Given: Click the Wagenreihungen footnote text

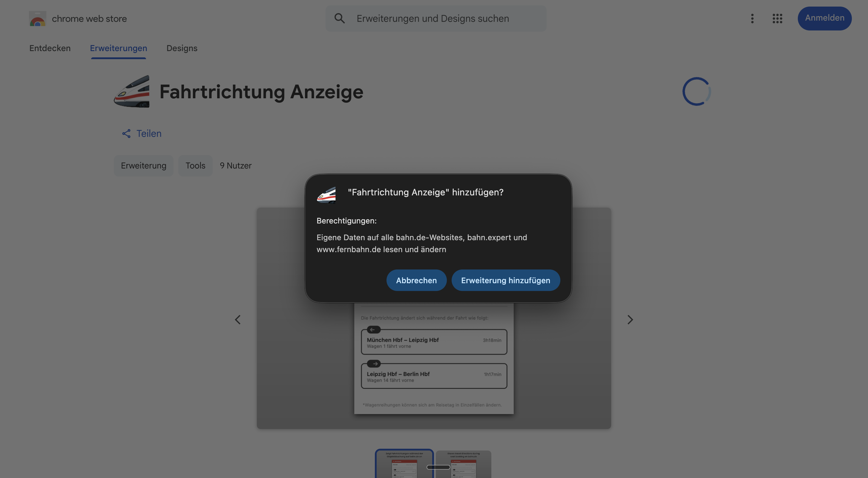Looking at the screenshot, I should pyautogui.click(x=432, y=405).
